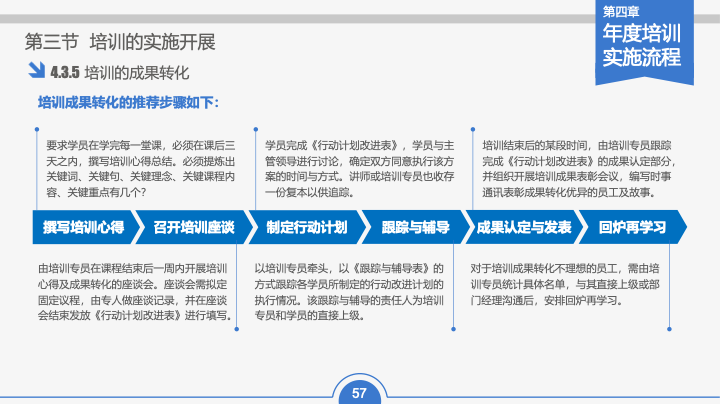Click the paragraph starting 由培训专员在课程结束后

[135, 292]
